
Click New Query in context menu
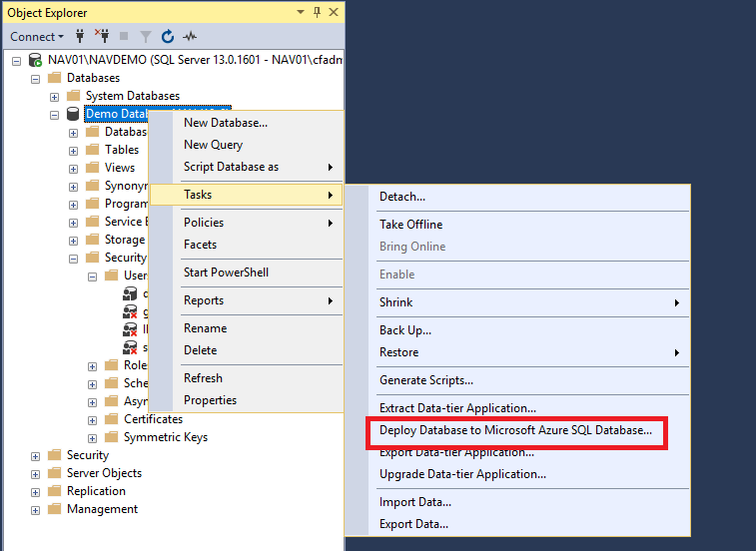(x=213, y=145)
